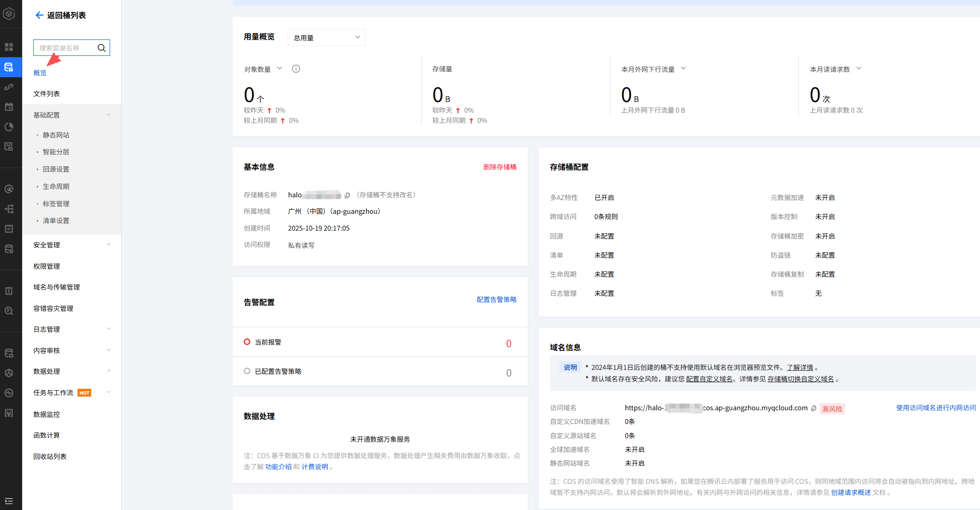
Task: Click the search magnifier icon in menu search
Action: (x=102, y=48)
